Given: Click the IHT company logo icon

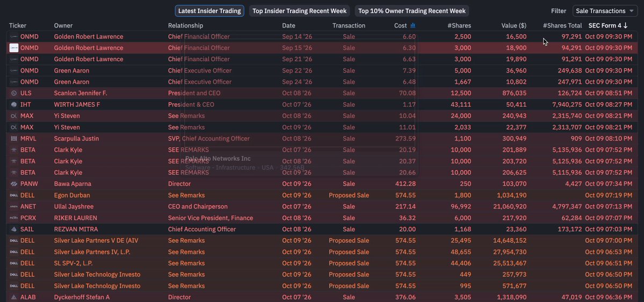Looking at the screenshot, I should [x=13, y=104].
